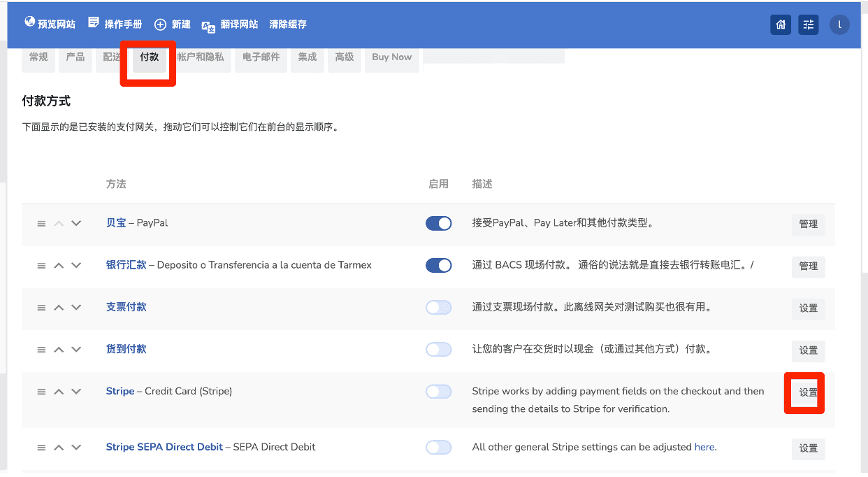The width and height of the screenshot is (868, 477).
Task: Click drag handle for PayPal row
Action: [x=41, y=224]
